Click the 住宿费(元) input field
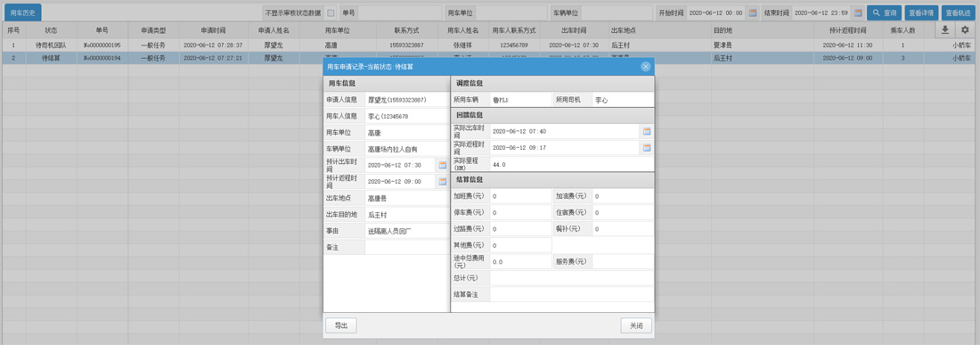Viewport: 980px width, 345px height. click(623, 212)
